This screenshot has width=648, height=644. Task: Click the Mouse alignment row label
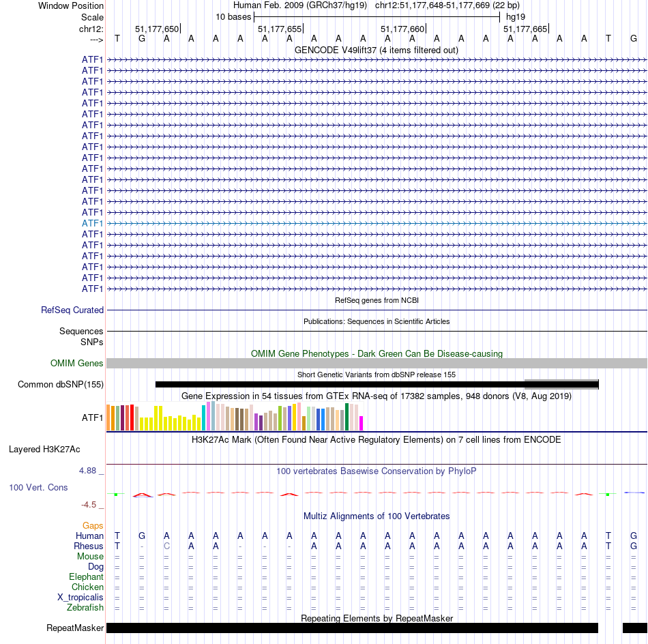[90, 557]
